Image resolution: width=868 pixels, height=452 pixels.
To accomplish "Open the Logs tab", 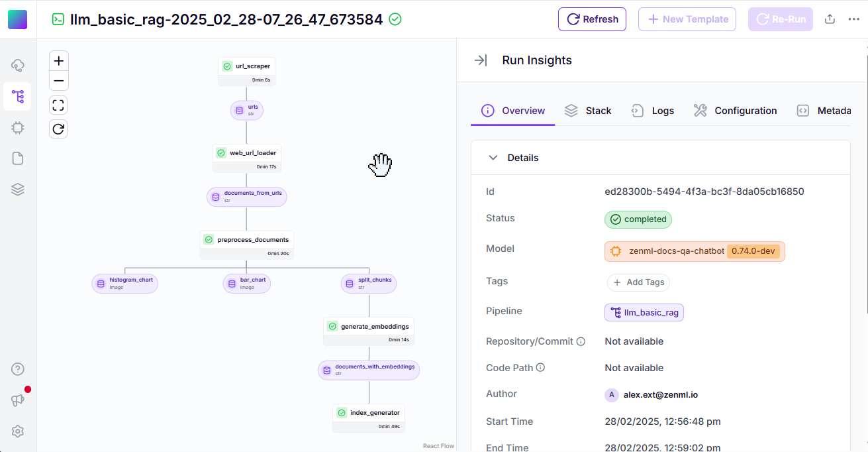I will pyautogui.click(x=653, y=111).
